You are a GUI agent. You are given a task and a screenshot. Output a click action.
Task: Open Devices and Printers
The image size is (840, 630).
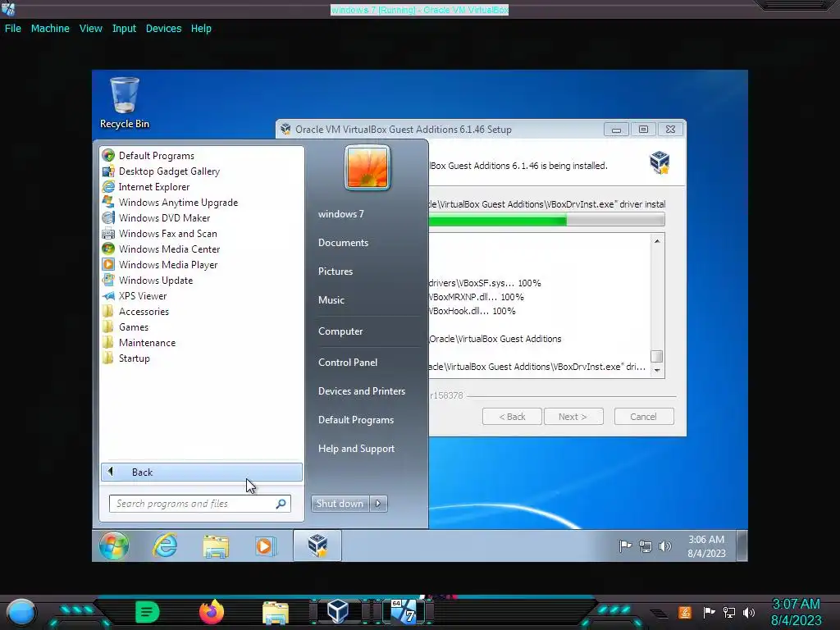[362, 391]
